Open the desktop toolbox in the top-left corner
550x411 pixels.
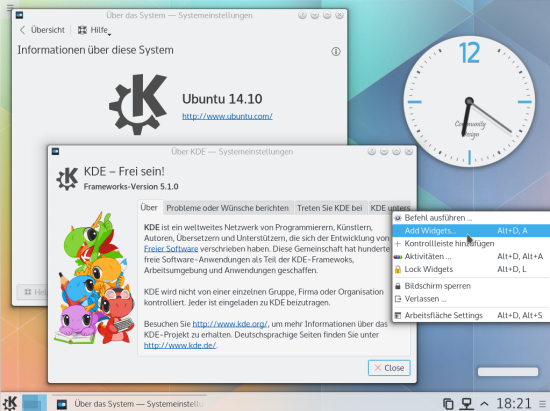(10, 7)
